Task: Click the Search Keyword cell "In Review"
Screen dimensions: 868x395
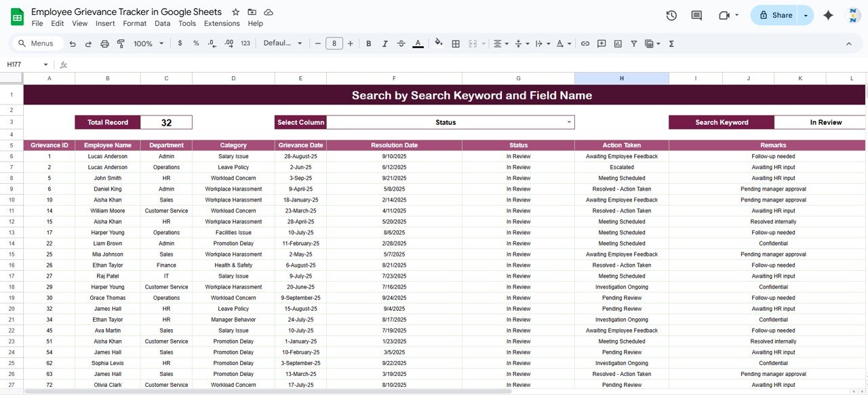Action: [x=825, y=122]
